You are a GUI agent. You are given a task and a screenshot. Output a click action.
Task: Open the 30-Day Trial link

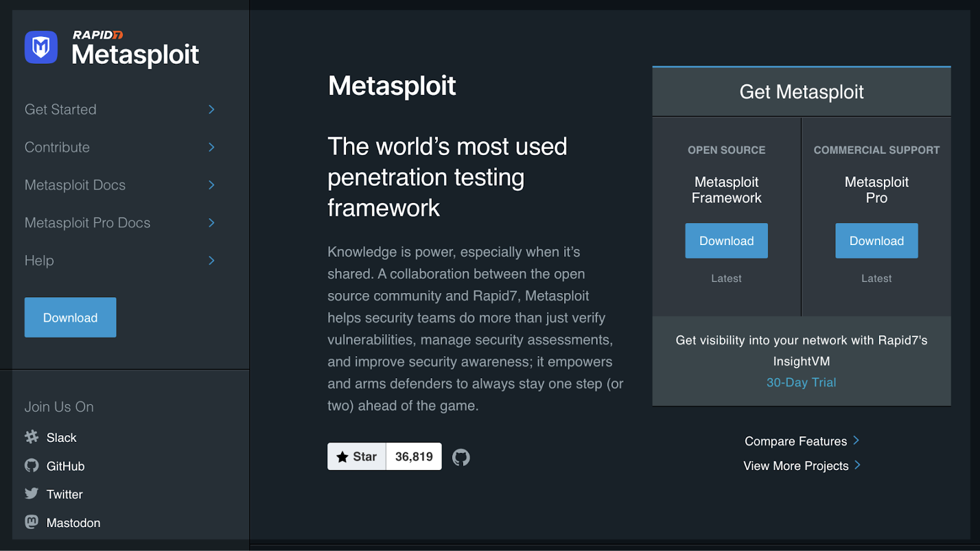[x=801, y=382]
